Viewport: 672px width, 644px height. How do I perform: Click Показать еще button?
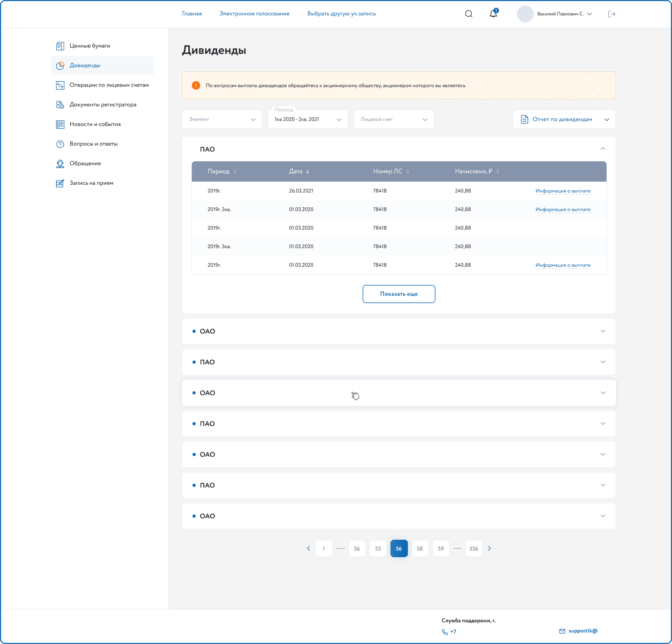point(399,294)
